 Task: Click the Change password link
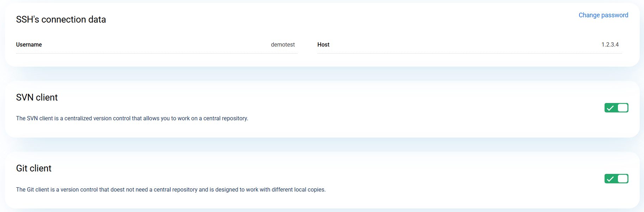[603, 15]
